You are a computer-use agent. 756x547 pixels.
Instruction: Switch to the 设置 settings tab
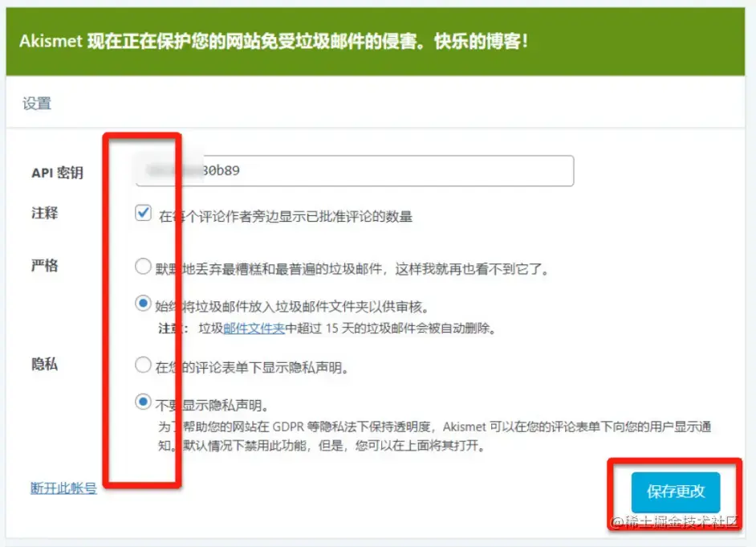35,103
